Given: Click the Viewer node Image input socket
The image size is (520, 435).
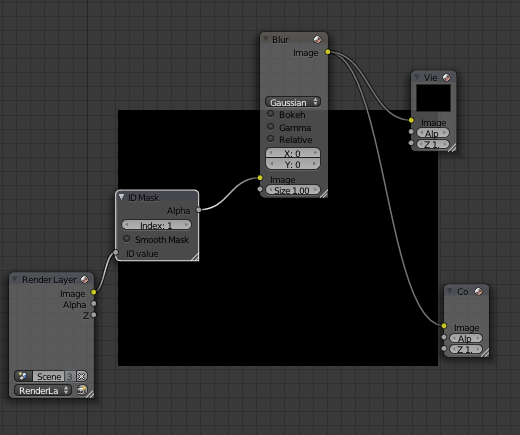Looking at the screenshot, I should coord(411,120).
